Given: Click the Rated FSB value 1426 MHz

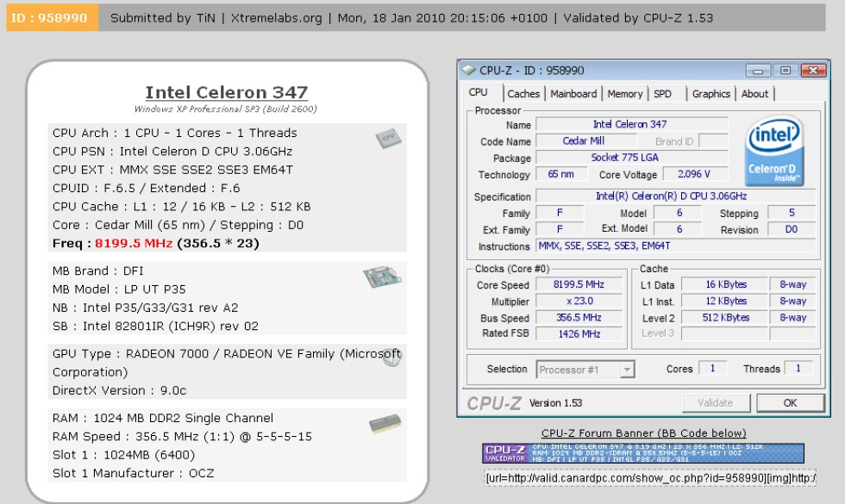Looking at the screenshot, I should [x=579, y=334].
